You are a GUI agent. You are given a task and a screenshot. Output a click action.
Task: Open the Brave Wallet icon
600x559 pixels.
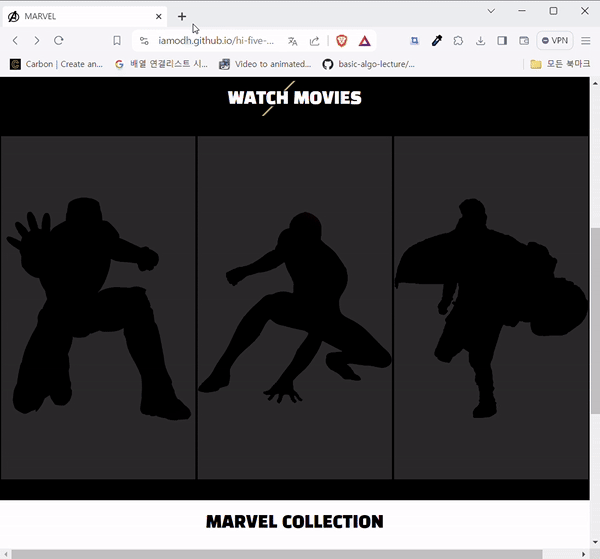pyautogui.click(x=524, y=41)
